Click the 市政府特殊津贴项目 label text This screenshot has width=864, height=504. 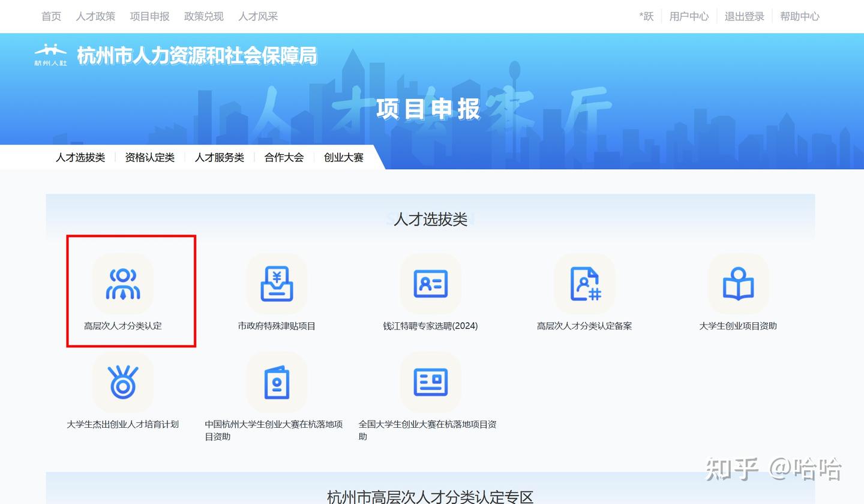point(277,326)
